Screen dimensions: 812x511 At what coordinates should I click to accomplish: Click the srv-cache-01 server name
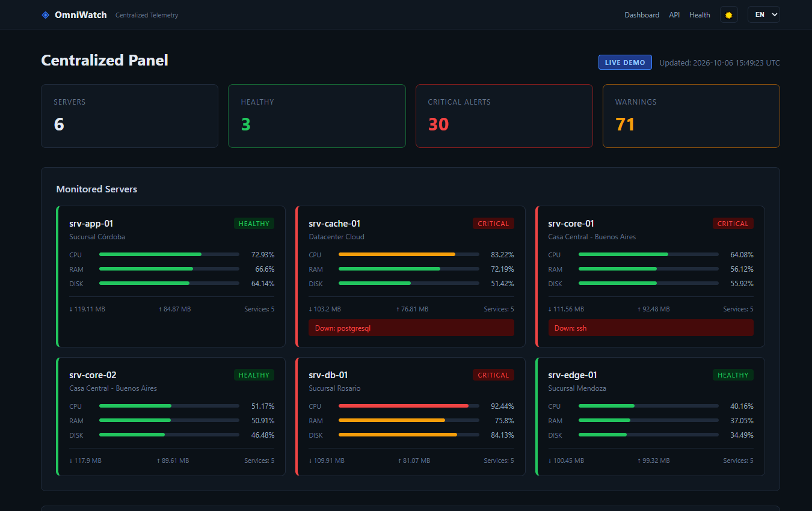(334, 224)
